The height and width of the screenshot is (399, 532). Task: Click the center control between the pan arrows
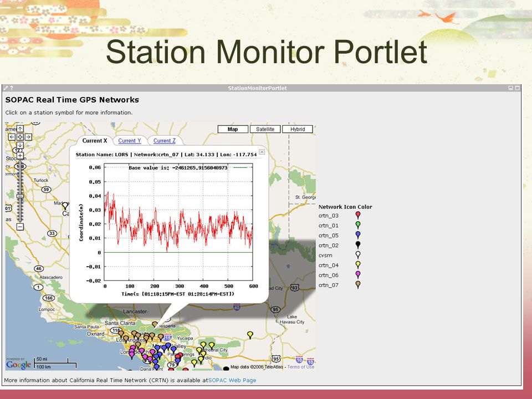(x=20, y=137)
